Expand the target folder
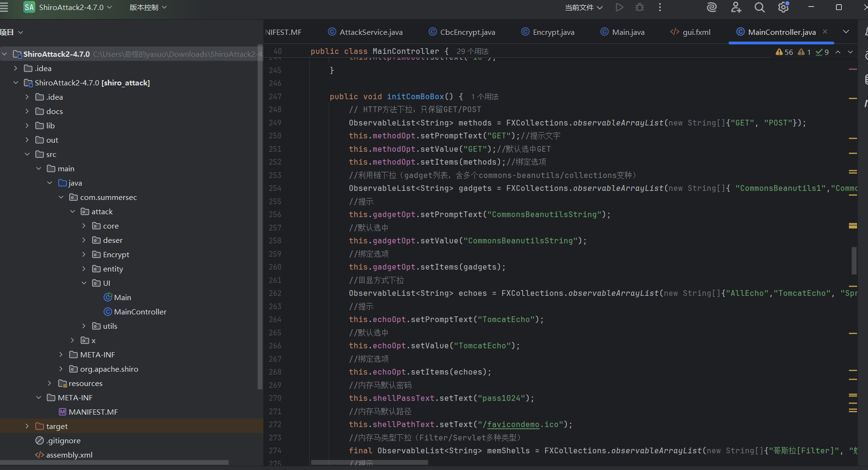 27,426
